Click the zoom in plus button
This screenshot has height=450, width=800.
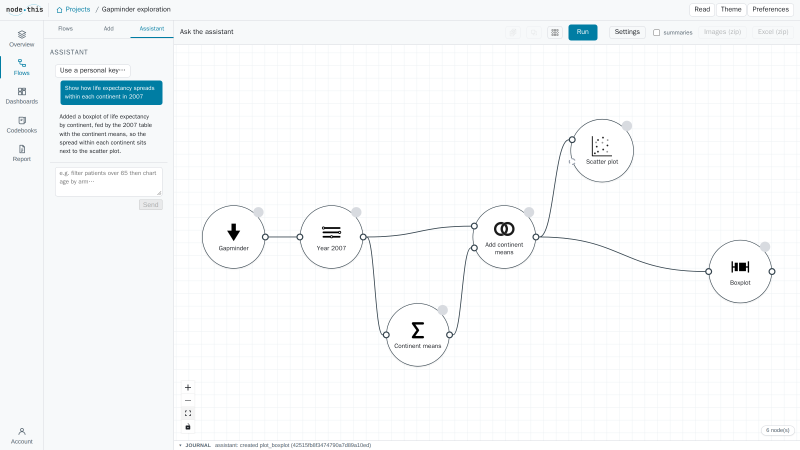(x=188, y=387)
